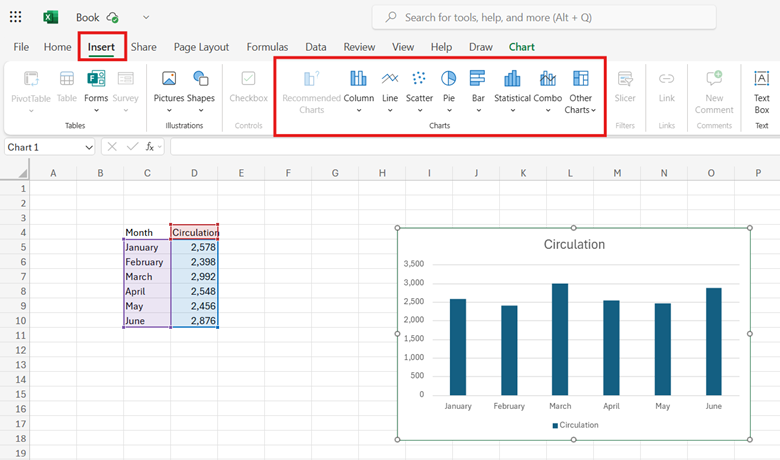This screenshot has width=780, height=460.
Task: Switch to the Chart tab
Action: point(521,47)
